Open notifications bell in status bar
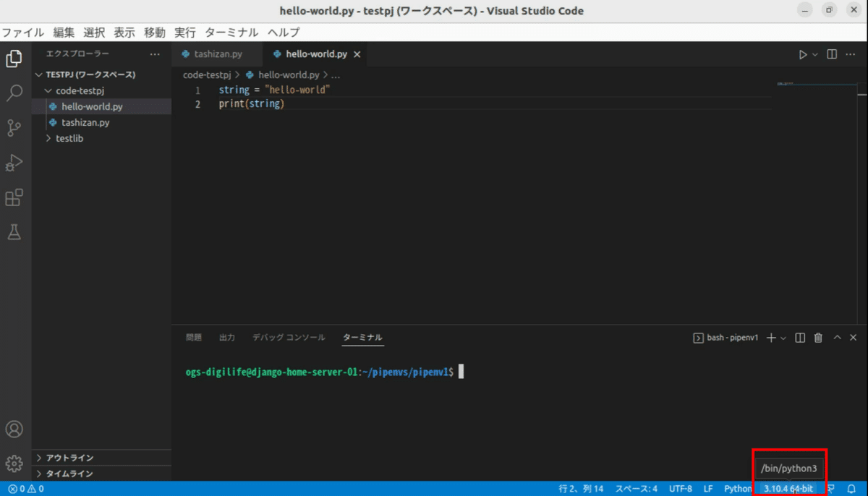This screenshot has height=496, width=868. pos(851,489)
